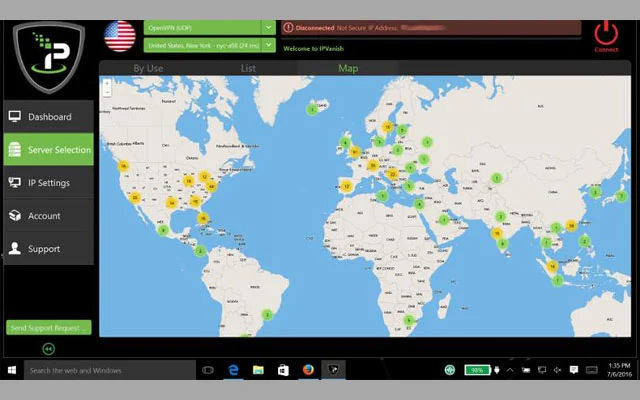This screenshot has height=400, width=640.
Task: Select the server marker over Thailand
Action: tap(546, 243)
